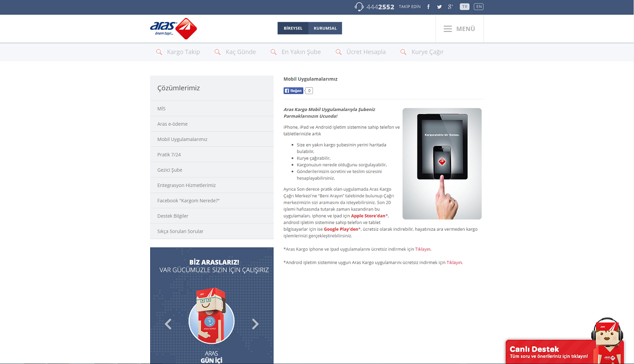Screen dimensions: 634x364
Task: Click the Apple Store'dan link
Action: [x=368, y=216]
